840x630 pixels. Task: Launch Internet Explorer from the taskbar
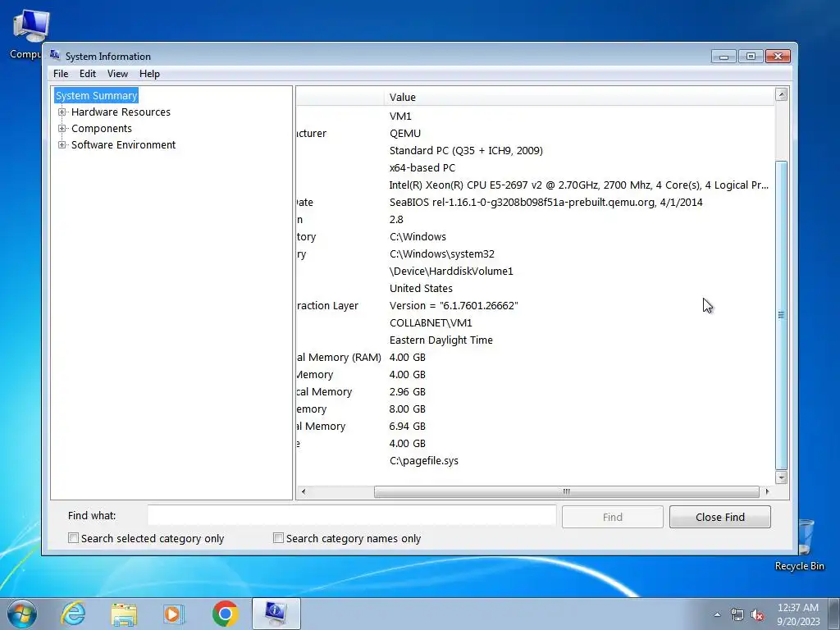click(x=73, y=614)
